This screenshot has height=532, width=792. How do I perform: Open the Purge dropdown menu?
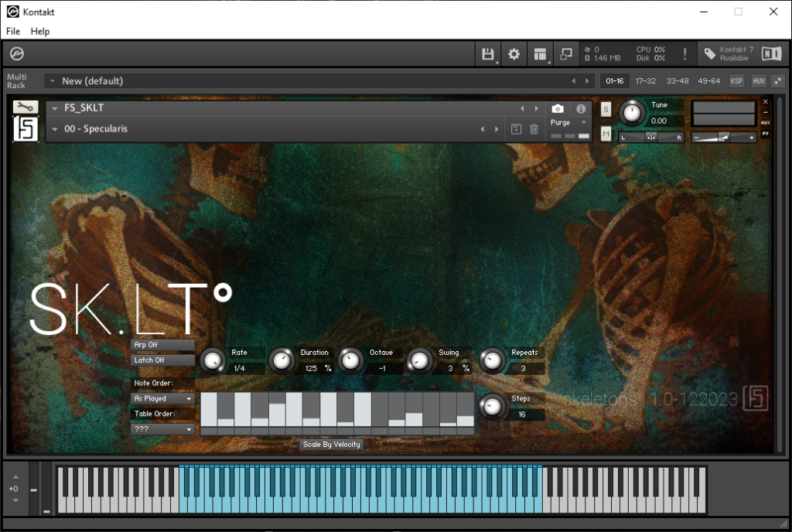[x=568, y=123]
